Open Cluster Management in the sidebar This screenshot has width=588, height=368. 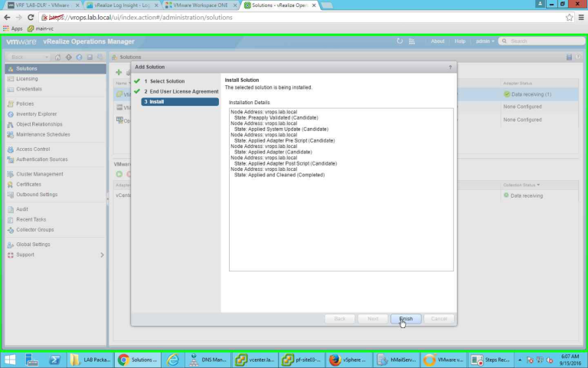click(x=39, y=174)
